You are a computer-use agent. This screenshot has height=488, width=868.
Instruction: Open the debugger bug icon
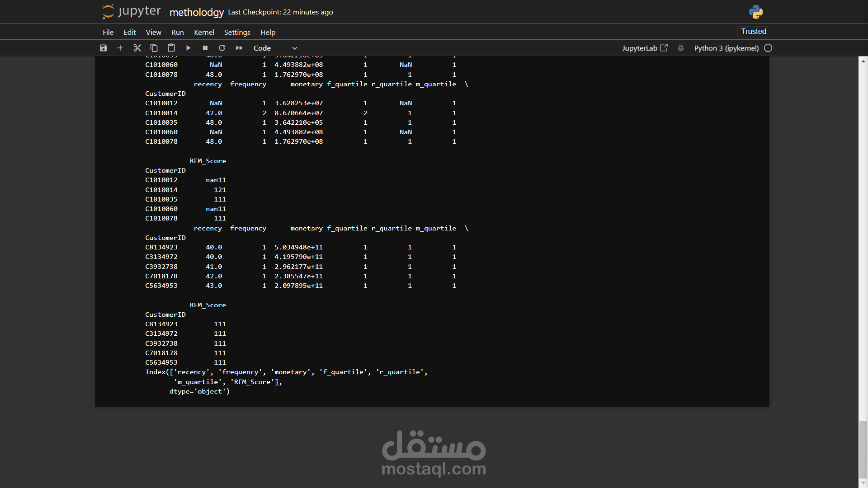[x=681, y=48]
